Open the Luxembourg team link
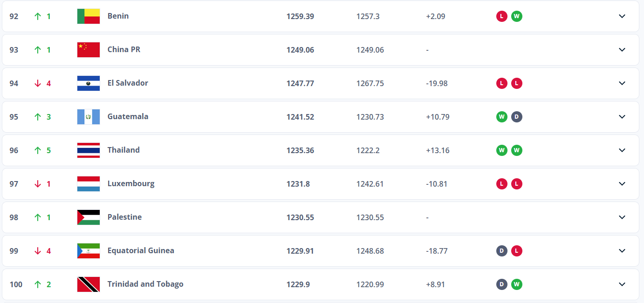Image resolution: width=644 pixels, height=303 pixels. 131,183
